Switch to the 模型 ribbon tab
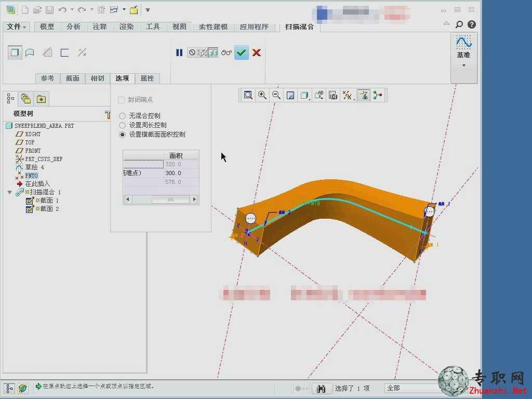The width and height of the screenshot is (532, 399). [x=47, y=26]
